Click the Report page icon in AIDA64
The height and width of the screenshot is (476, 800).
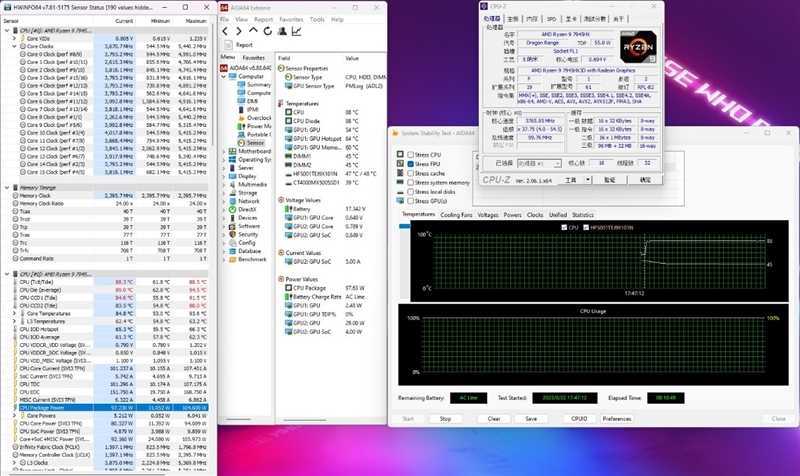pyautogui.click(x=228, y=45)
